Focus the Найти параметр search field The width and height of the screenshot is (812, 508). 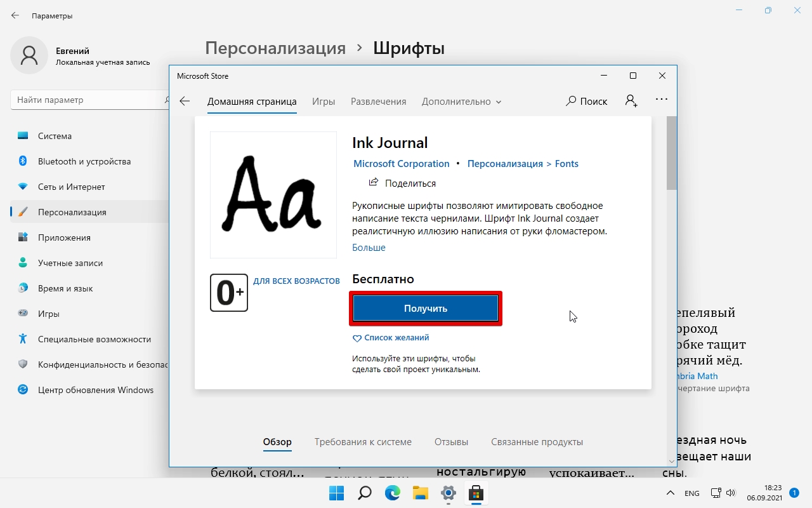coord(90,100)
